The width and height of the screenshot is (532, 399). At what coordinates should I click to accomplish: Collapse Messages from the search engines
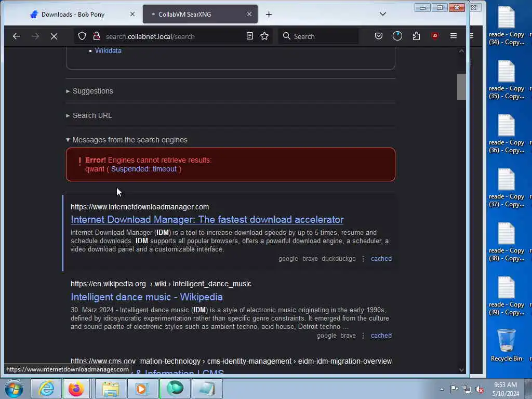coord(127,140)
